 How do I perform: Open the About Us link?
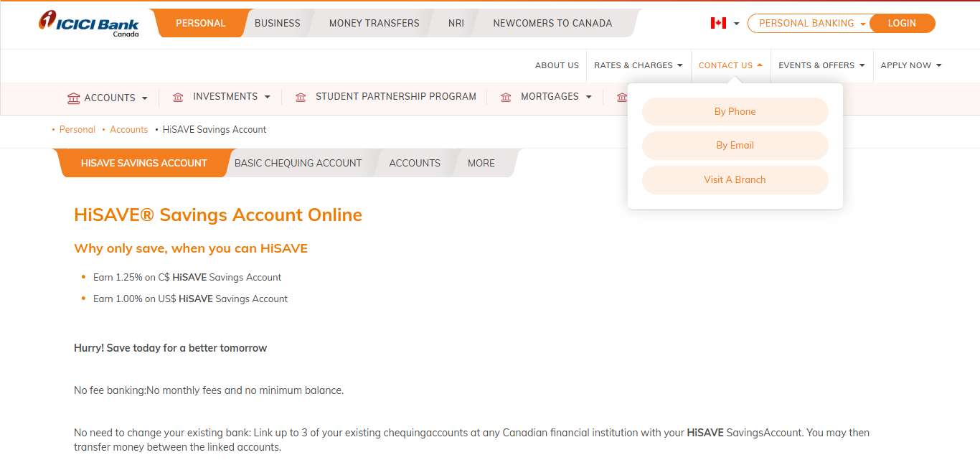557,65
